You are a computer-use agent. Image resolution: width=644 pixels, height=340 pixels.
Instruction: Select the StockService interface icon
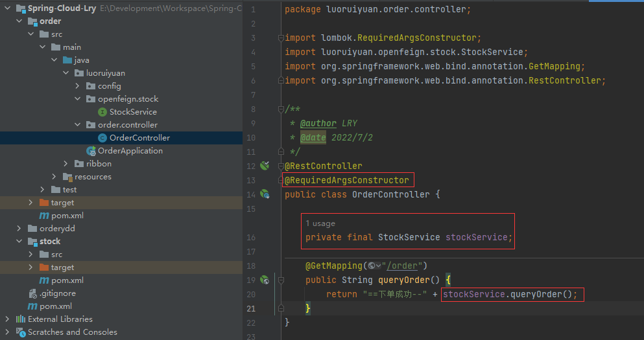click(102, 112)
